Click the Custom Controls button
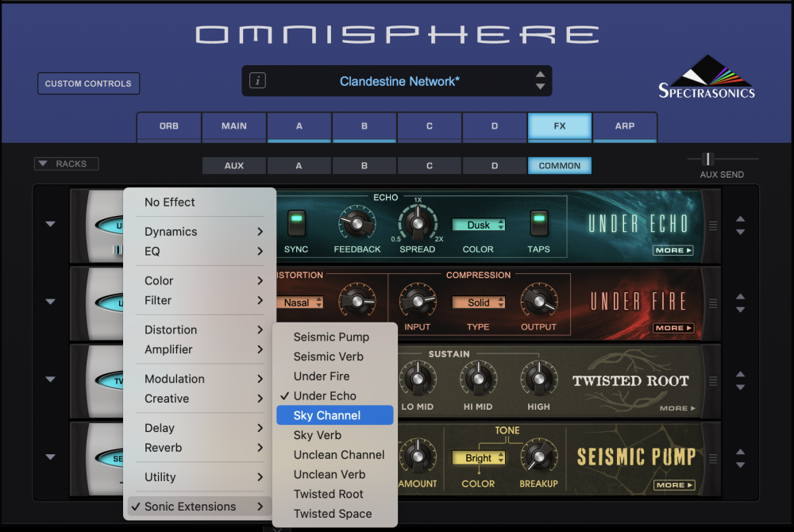794x532 pixels. (x=88, y=83)
